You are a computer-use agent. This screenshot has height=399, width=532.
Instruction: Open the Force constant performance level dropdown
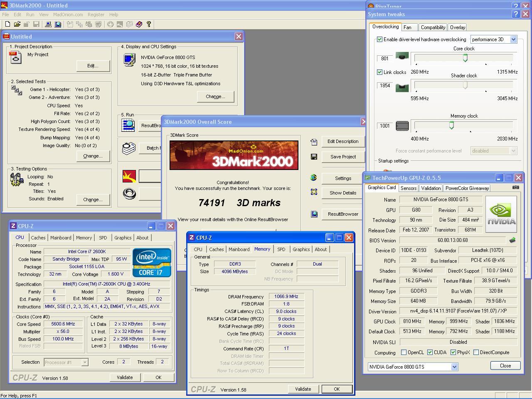coord(494,151)
